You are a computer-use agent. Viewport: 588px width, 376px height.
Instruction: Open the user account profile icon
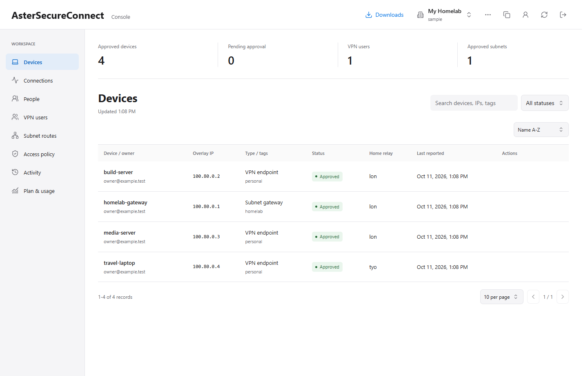526,15
